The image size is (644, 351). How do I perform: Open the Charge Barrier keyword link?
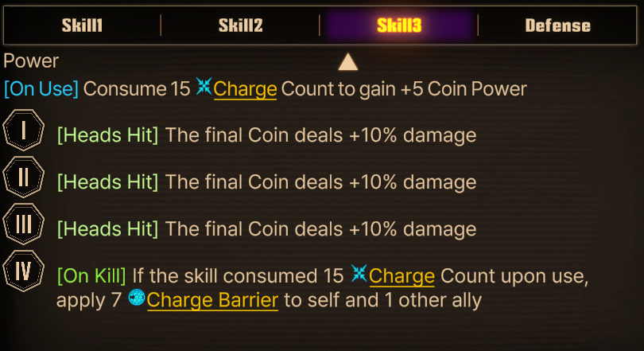[212, 301]
